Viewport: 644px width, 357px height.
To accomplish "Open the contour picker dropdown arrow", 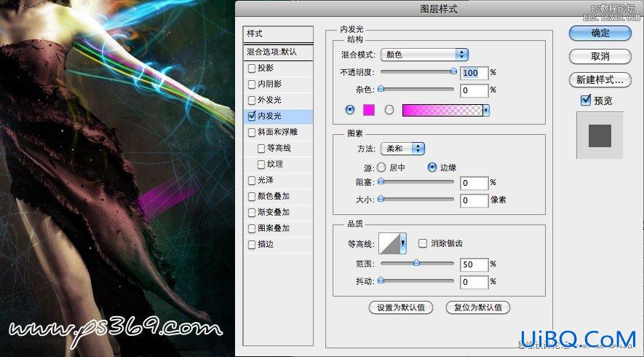I will point(403,243).
